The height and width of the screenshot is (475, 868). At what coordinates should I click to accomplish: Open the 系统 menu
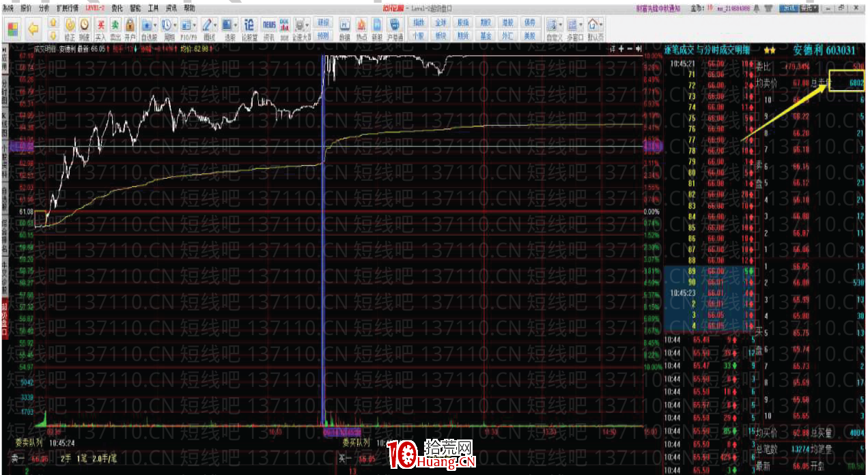coord(8,7)
